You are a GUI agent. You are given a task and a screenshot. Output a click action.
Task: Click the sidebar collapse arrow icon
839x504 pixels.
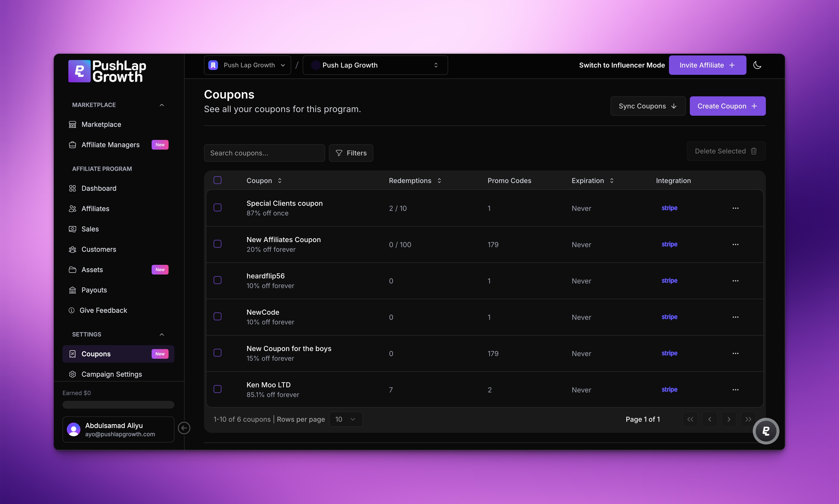[184, 428]
